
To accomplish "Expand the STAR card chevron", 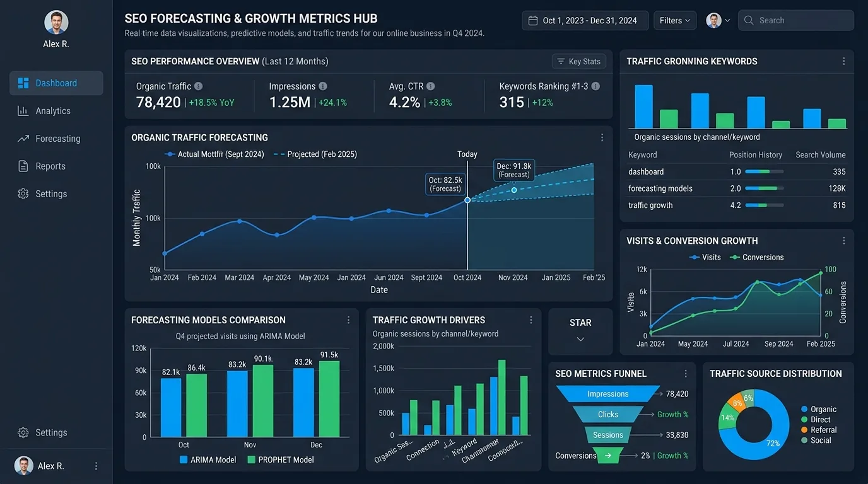I will pyautogui.click(x=580, y=340).
